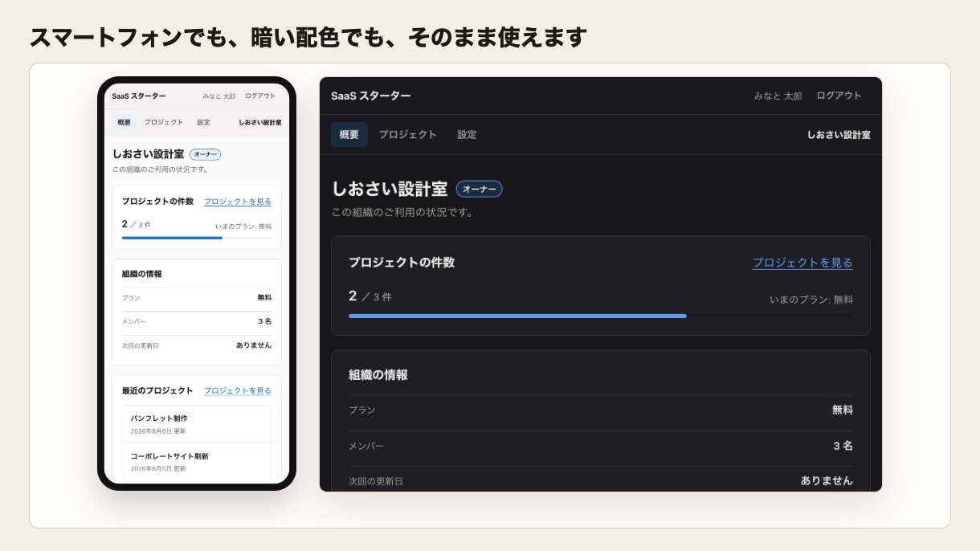Click メンバー row value 3 名 in phone view
Viewport: 980px width, 551px height.
coord(265,321)
